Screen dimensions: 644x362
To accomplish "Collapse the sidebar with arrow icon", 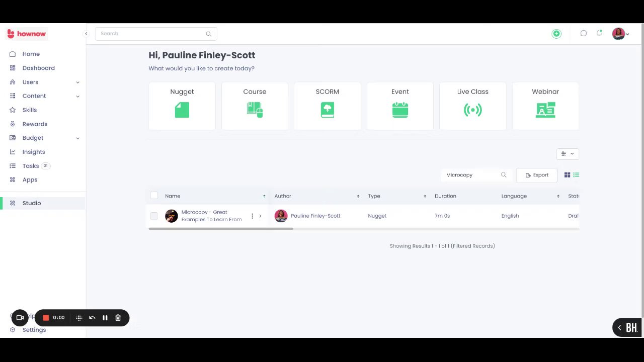I will pos(86,34).
